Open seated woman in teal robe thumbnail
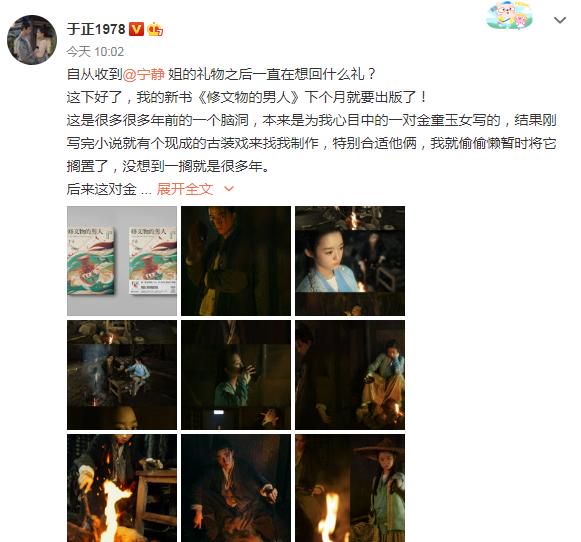 tap(350, 375)
